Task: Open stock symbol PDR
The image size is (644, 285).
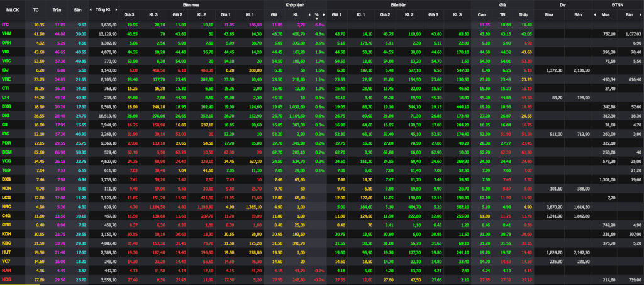Action: [x=6, y=142]
